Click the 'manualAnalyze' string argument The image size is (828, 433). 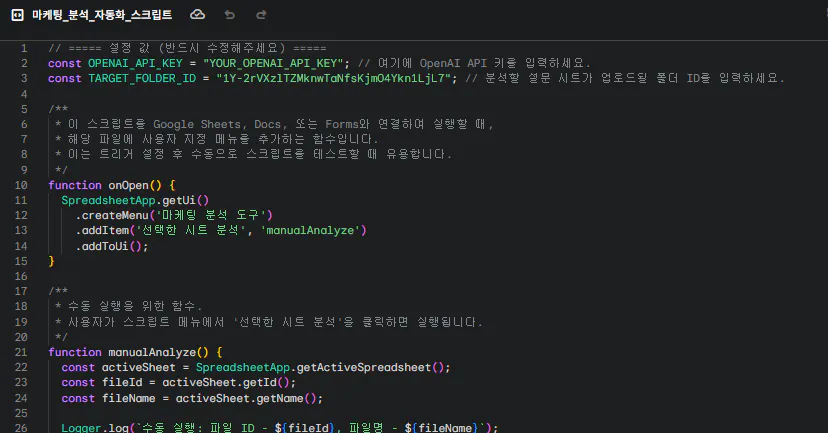[310, 231]
